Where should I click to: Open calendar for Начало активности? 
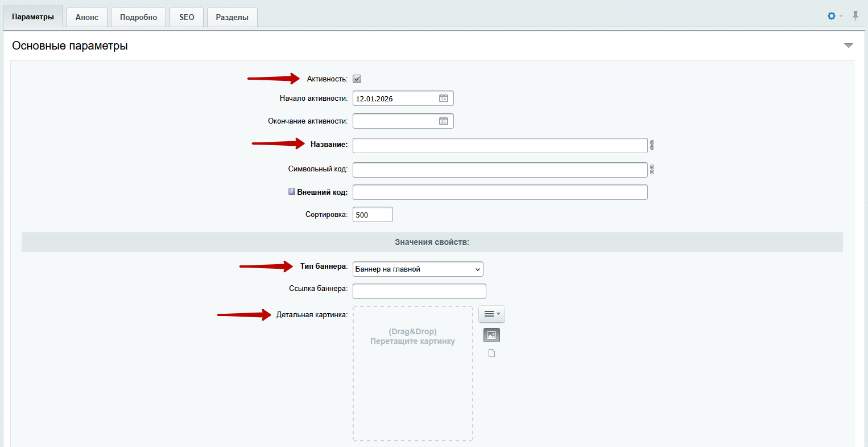tap(444, 99)
